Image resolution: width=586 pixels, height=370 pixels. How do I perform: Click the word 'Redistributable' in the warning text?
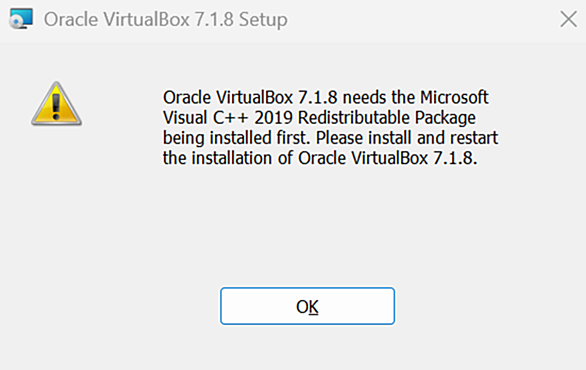[x=354, y=118]
